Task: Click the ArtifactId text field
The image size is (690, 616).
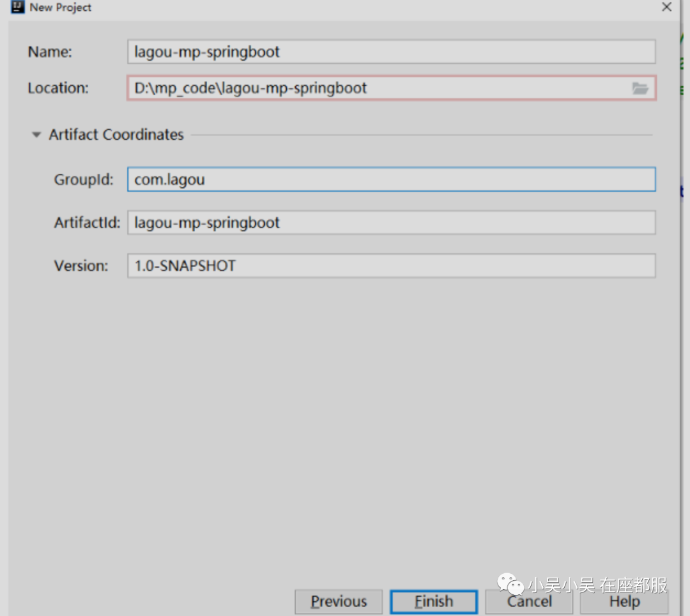Action: tap(391, 222)
